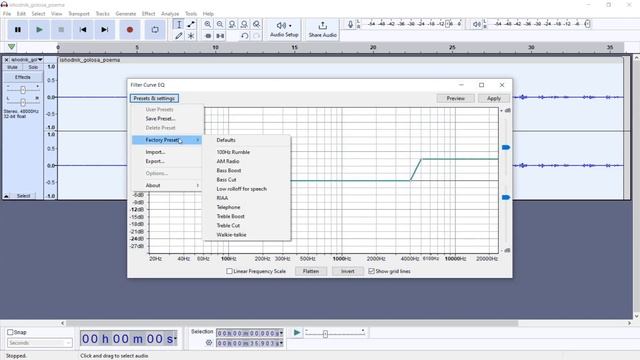This screenshot has width=640, height=360.
Task: Pause playback with the Pause button
Action: point(18,29)
